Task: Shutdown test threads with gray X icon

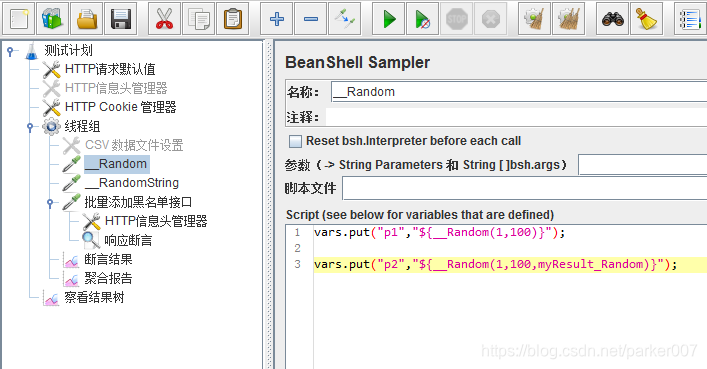Action: point(491,19)
